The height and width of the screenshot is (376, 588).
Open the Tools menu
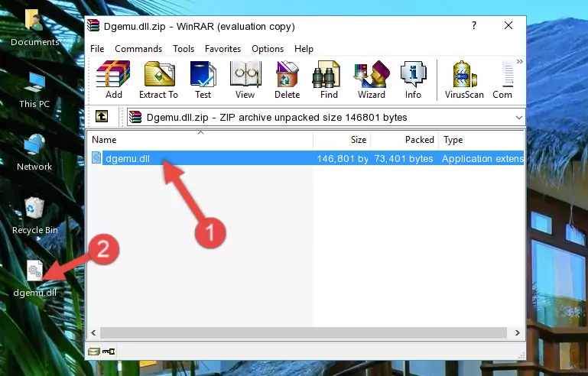tap(184, 49)
